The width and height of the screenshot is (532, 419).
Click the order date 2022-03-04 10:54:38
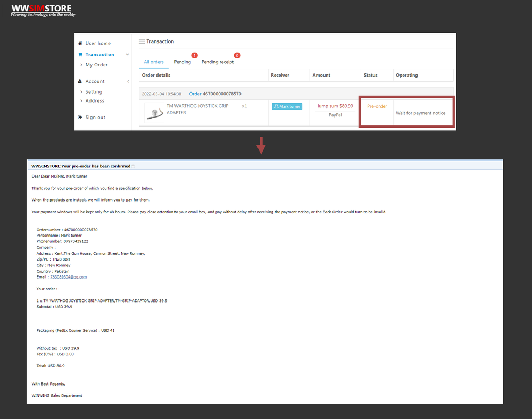[x=162, y=94]
